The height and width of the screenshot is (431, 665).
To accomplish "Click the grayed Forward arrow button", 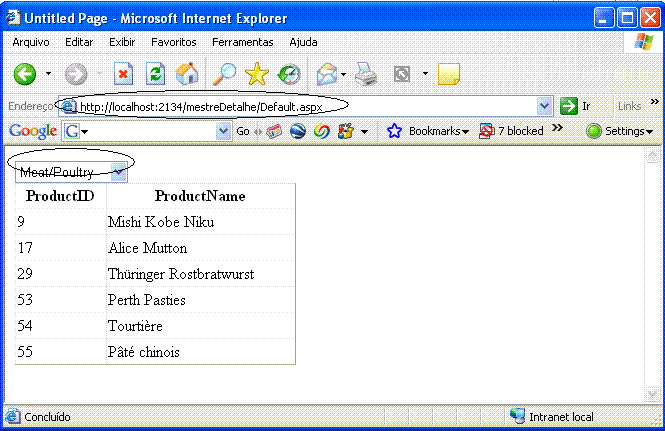I will 76,74.
